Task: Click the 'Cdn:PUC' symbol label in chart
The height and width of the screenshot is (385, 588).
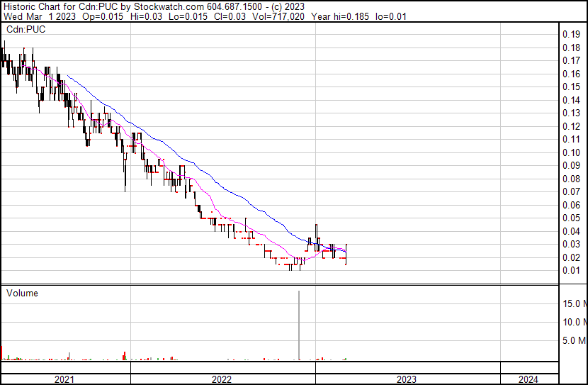Action: pyautogui.click(x=26, y=29)
